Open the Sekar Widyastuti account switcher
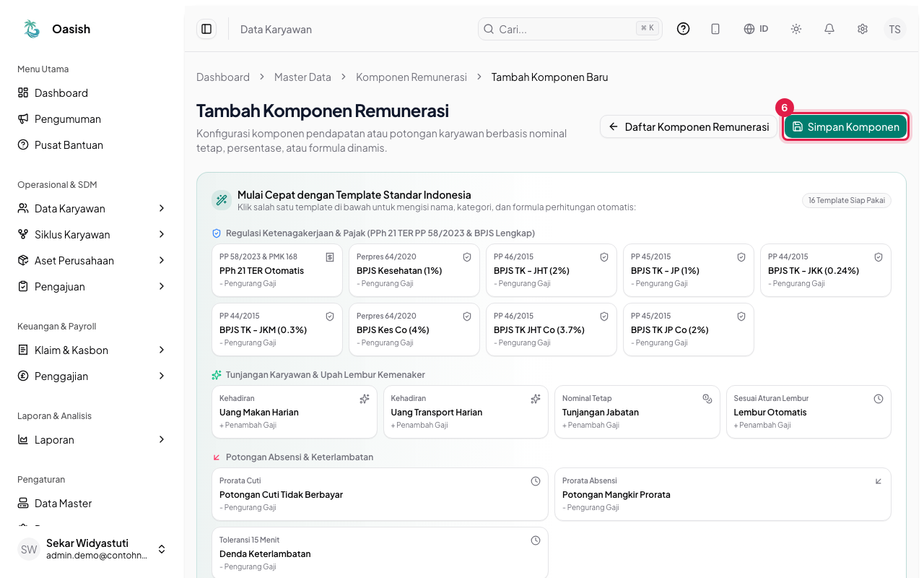The width and height of the screenshot is (924, 578). (x=92, y=549)
